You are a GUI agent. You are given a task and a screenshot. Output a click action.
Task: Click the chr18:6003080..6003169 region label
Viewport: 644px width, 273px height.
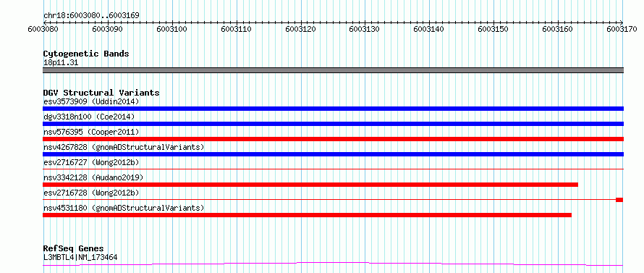click(91, 15)
